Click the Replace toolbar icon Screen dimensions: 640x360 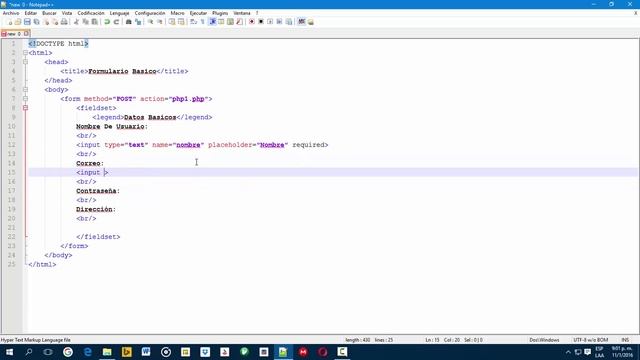tap(138, 22)
